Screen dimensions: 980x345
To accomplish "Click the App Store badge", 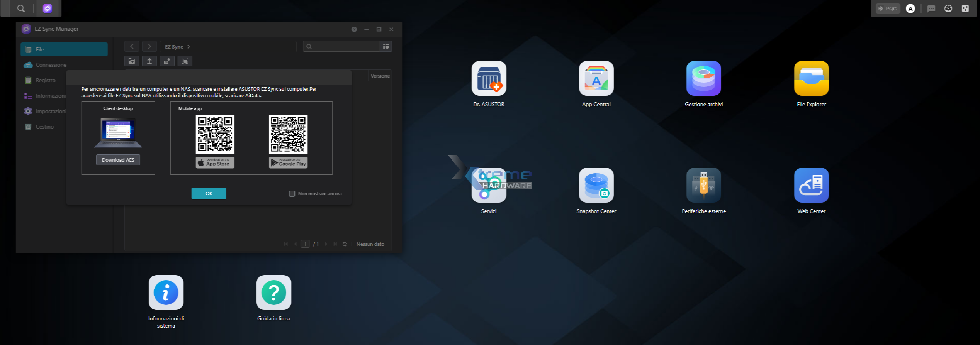I will pos(215,162).
